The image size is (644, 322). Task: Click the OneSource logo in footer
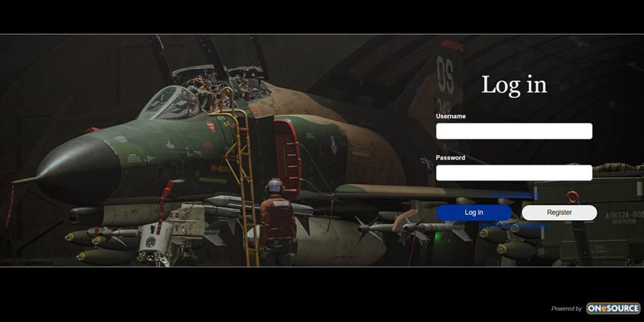click(613, 309)
